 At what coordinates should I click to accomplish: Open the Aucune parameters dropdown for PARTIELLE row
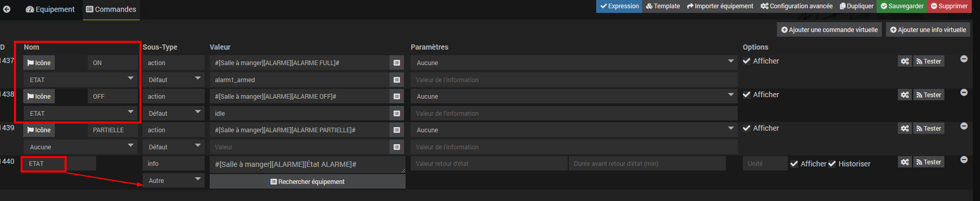[574, 130]
